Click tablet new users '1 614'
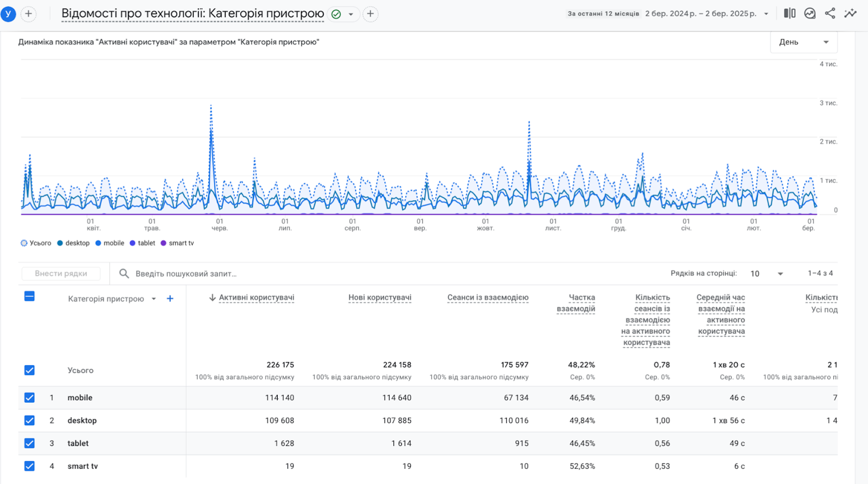868x484 pixels. click(401, 443)
